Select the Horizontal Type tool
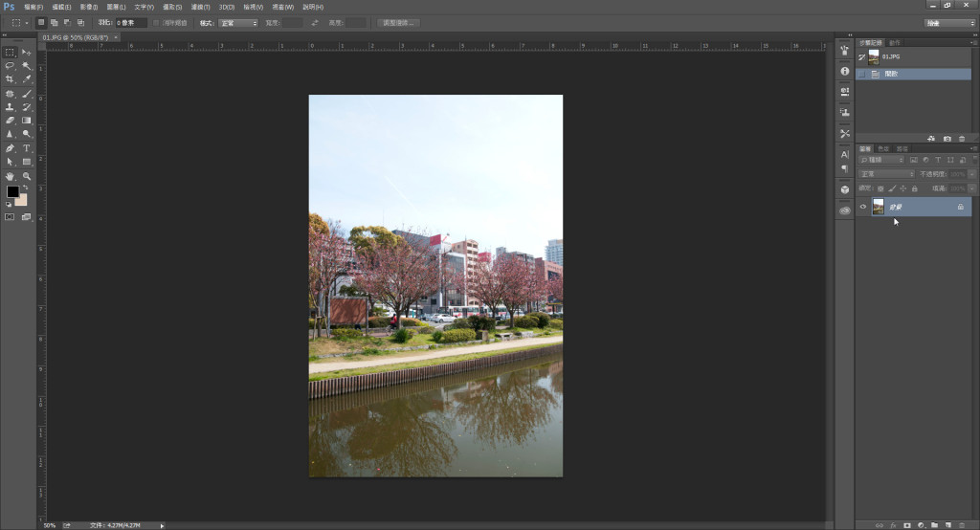Image resolution: width=980 pixels, height=530 pixels. tap(27, 148)
